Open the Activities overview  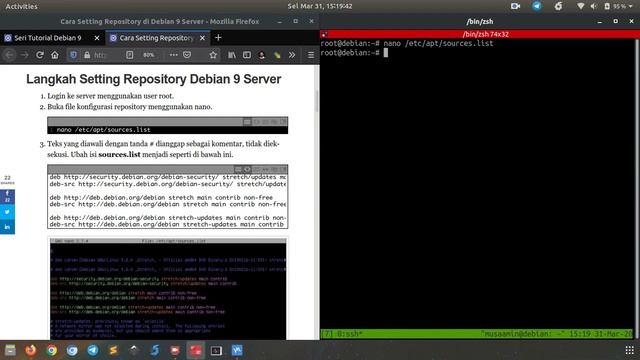(22, 6)
